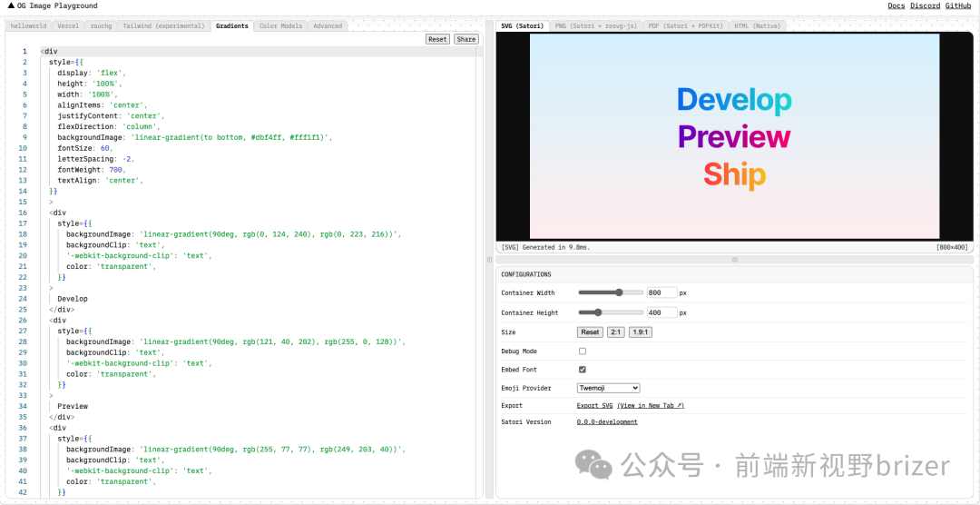980x505 pixels.
Task: Switch to the PNG (Satori + resvg-js) tab
Action: point(595,25)
